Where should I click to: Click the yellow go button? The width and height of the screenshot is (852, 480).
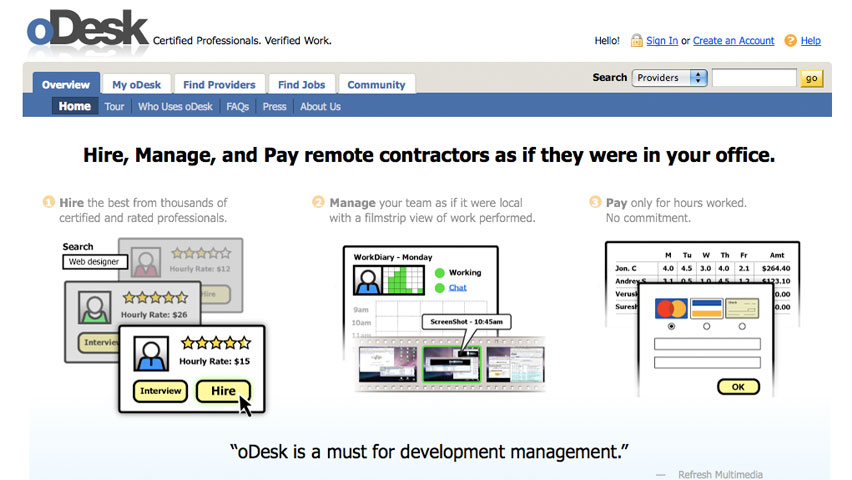[811, 78]
